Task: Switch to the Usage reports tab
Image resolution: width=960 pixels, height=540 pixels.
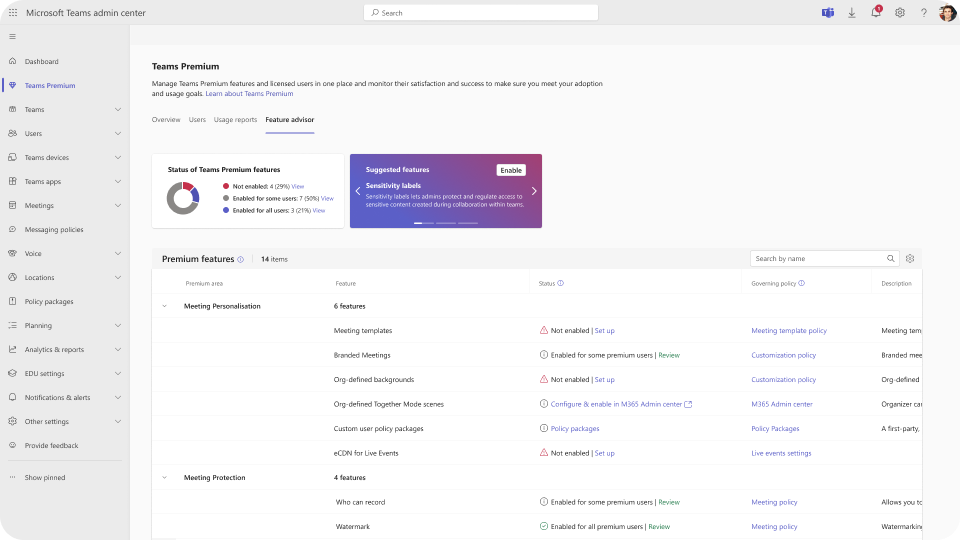Action: click(x=235, y=120)
